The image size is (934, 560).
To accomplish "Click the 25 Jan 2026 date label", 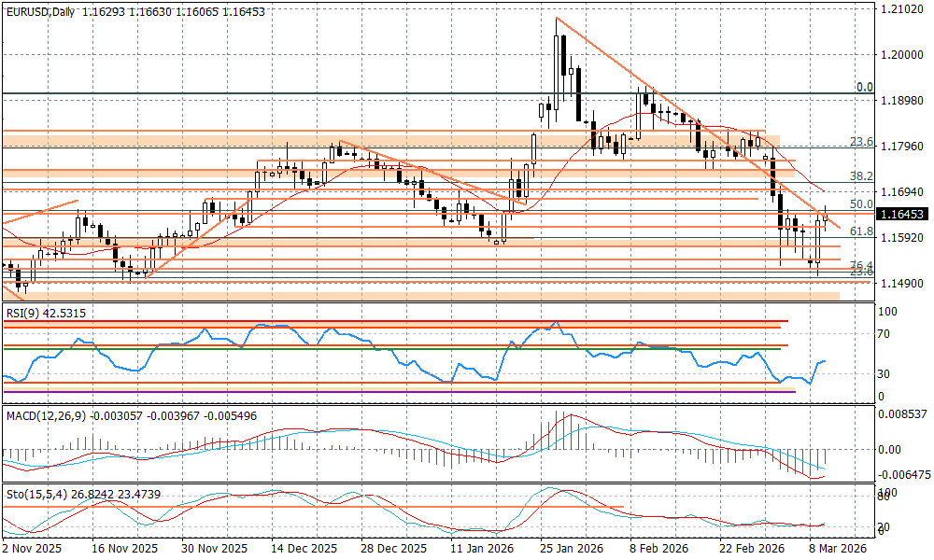I will coord(569,551).
